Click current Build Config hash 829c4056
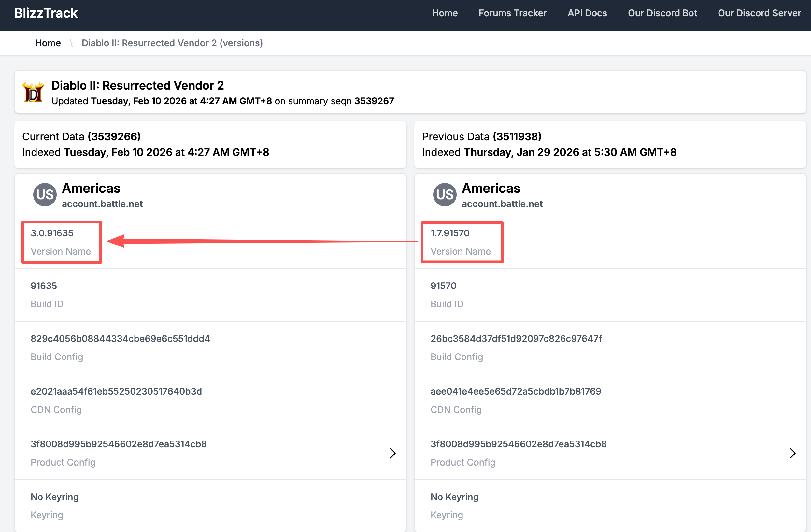 click(120, 339)
